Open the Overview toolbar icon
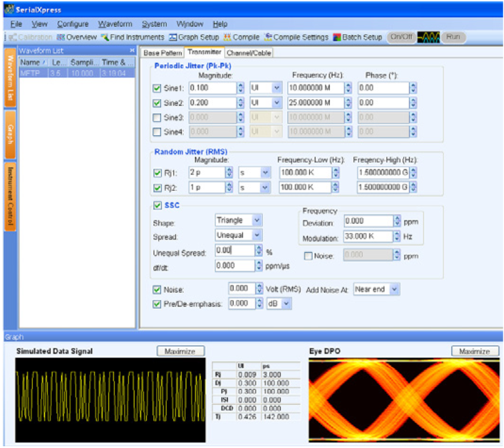This screenshot has width=504, height=448. [77, 35]
